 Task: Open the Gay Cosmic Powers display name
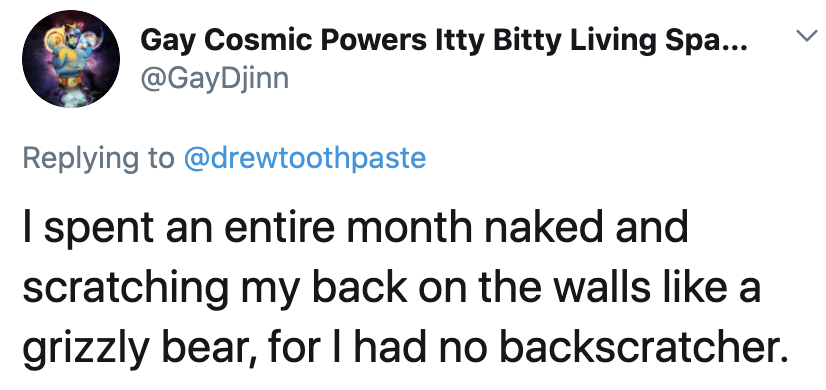coord(444,43)
